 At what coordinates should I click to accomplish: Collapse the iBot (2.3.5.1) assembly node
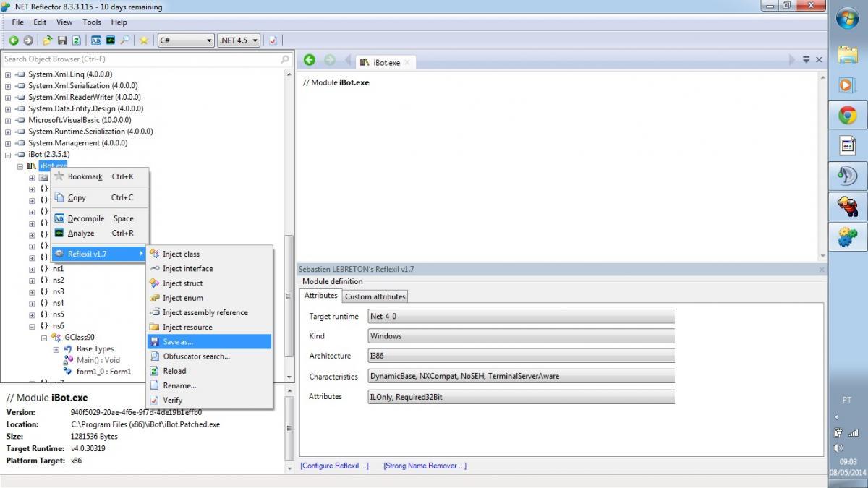[x=8, y=155]
